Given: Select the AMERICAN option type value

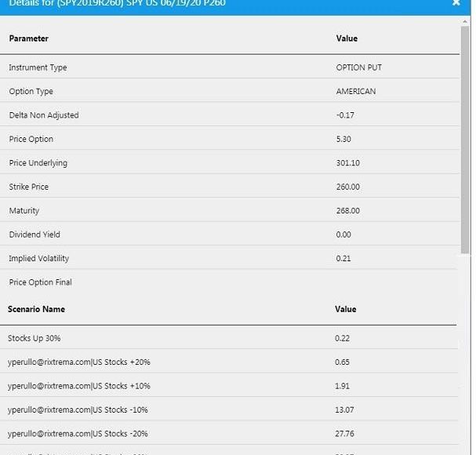Looking at the screenshot, I should tap(355, 92).
